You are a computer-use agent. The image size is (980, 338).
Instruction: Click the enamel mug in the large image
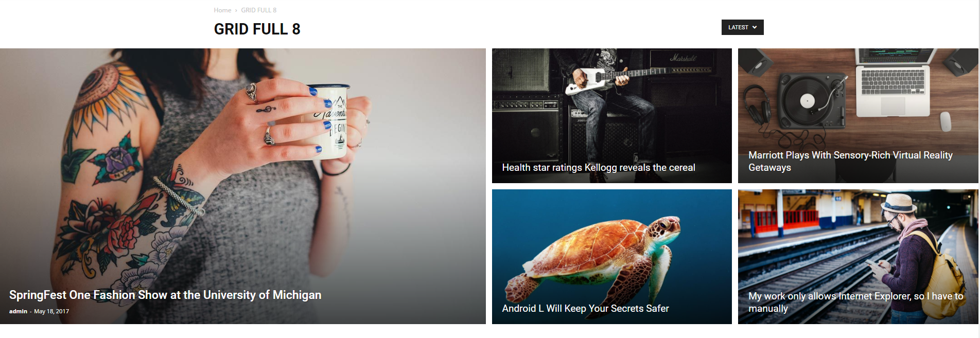332,121
